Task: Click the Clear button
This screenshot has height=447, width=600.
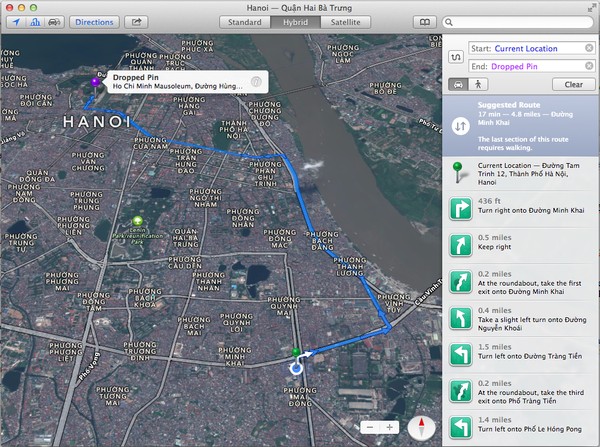Action: click(x=574, y=84)
